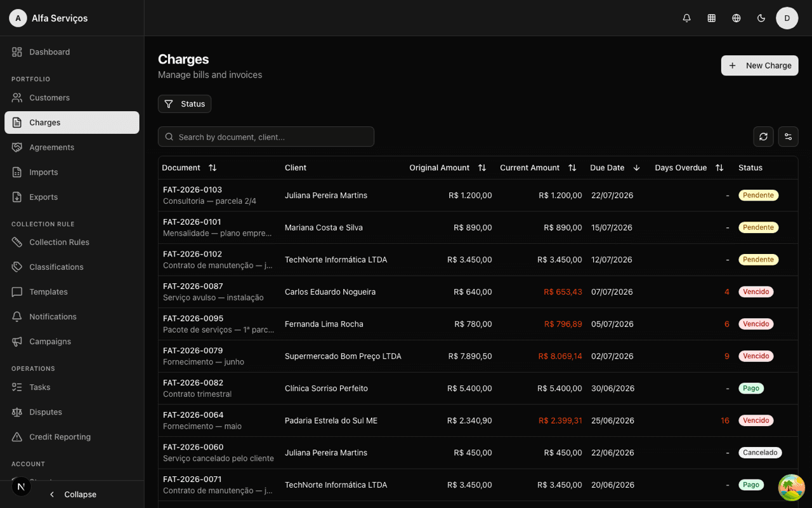Click the Exports file icon
Image resolution: width=812 pixels, height=508 pixels.
click(17, 197)
